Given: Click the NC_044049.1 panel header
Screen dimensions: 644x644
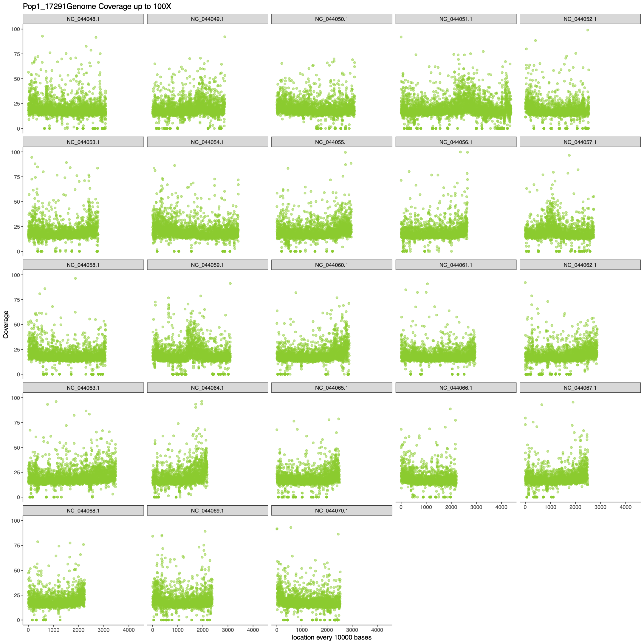Looking at the screenshot, I should click(207, 19).
